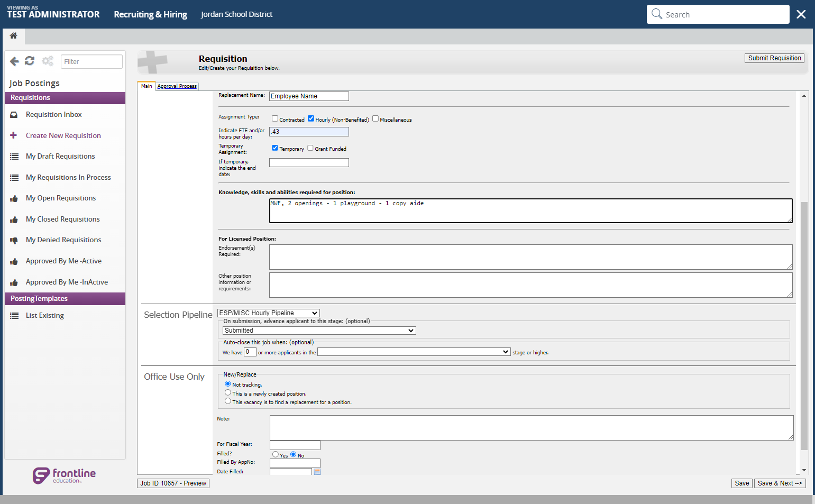The image size is (815, 504).
Task: Open the Submitted stage dropdown
Action: 319,331
